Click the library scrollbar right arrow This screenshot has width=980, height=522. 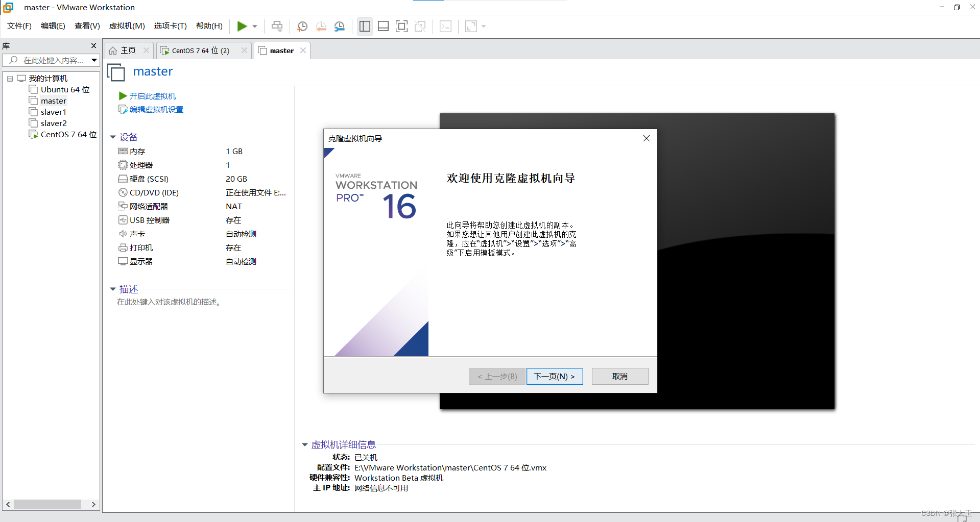pos(93,504)
